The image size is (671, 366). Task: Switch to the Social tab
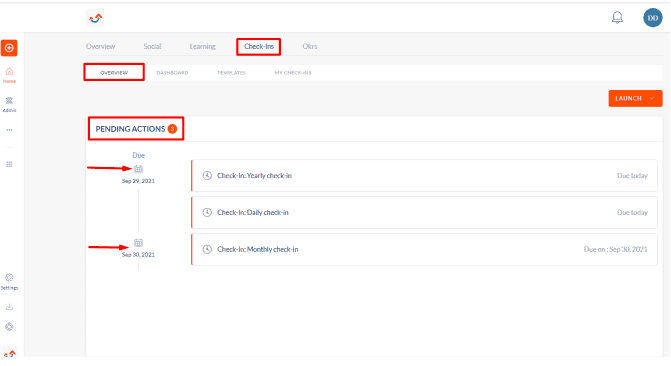[x=152, y=46]
